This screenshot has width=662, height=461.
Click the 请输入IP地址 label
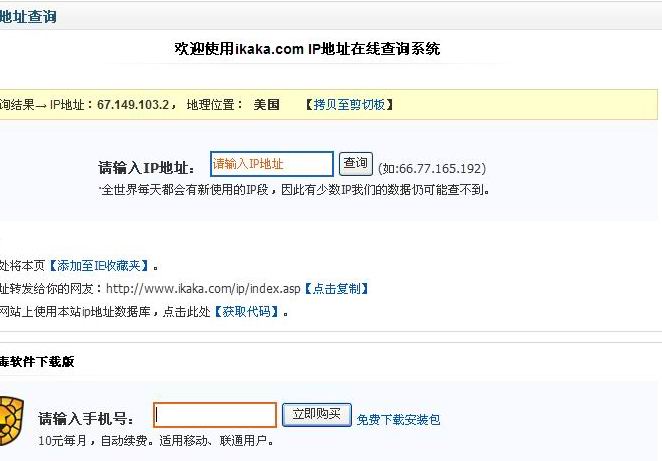147,168
